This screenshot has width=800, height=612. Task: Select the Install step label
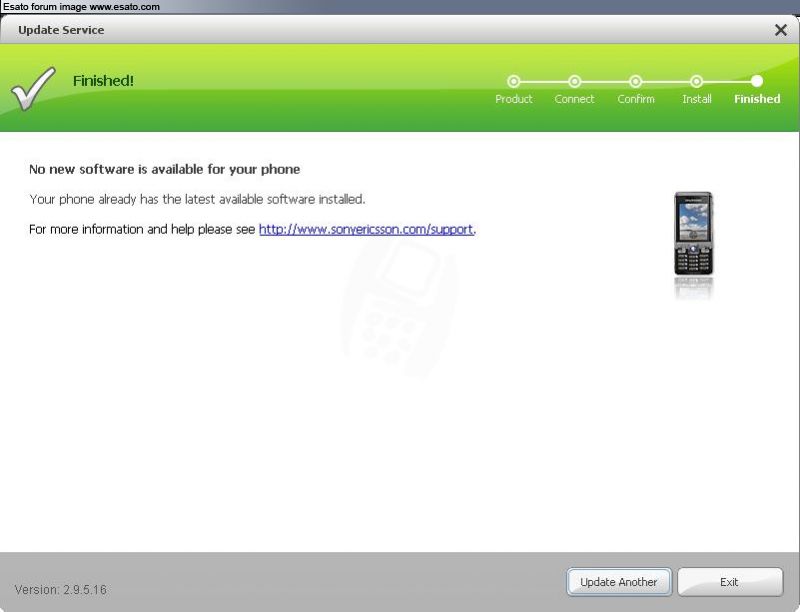(x=697, y=99)
